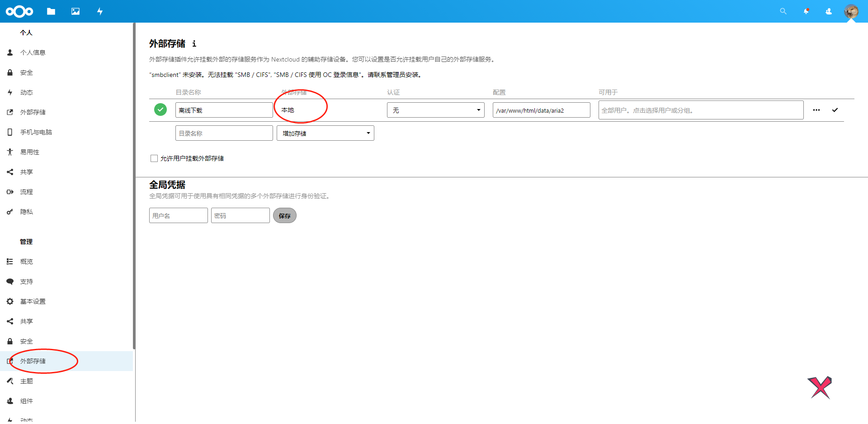Open personal 共享 settings
The width and height of the screenshot is (868, 424).
point(66,172)
